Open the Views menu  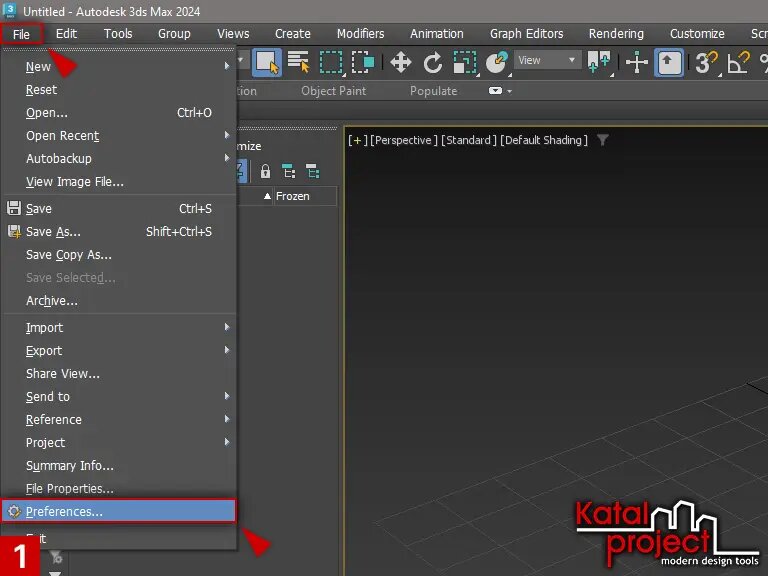tap(233, 33)
